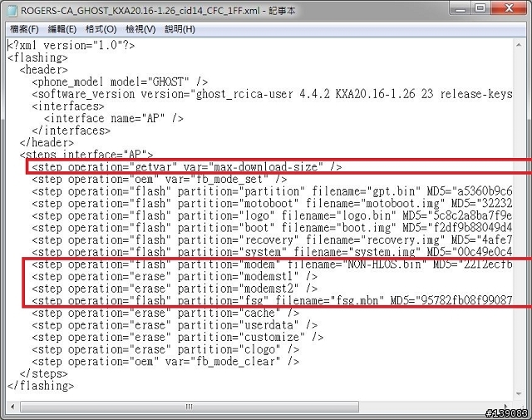Click the horizontal scrollbar thumb
Image resolution: width=532 pixels, height=420 pixels.
[x=190, y=407]
